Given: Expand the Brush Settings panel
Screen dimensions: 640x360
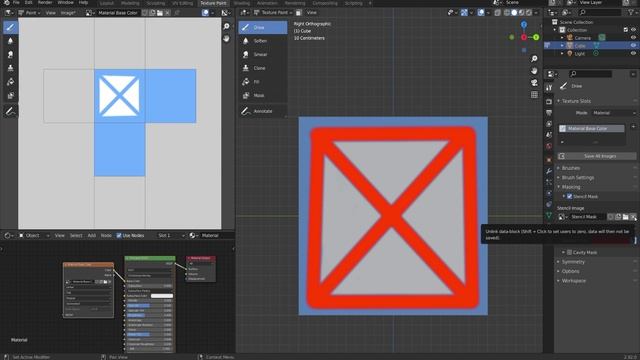Looking at the screenshot, I should point(578,177).
